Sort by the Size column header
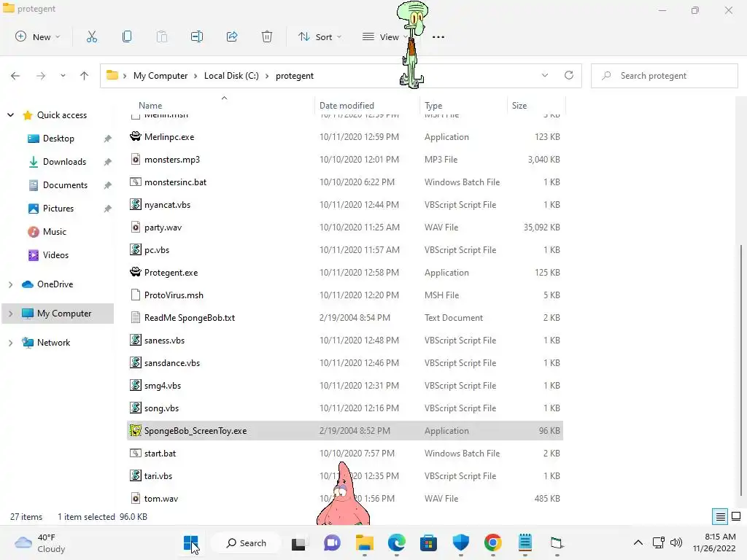747x560 pixels. [519, 106]
